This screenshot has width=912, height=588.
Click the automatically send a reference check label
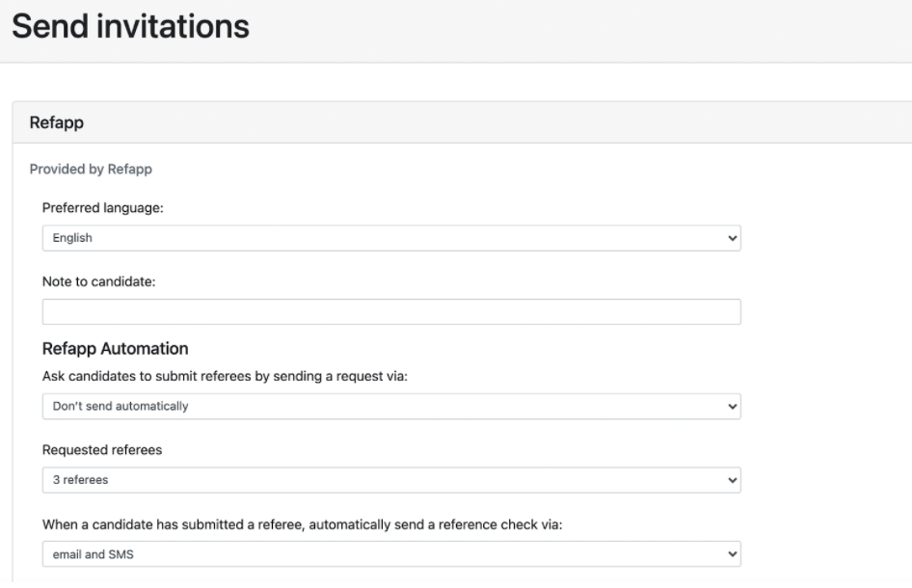303,524
